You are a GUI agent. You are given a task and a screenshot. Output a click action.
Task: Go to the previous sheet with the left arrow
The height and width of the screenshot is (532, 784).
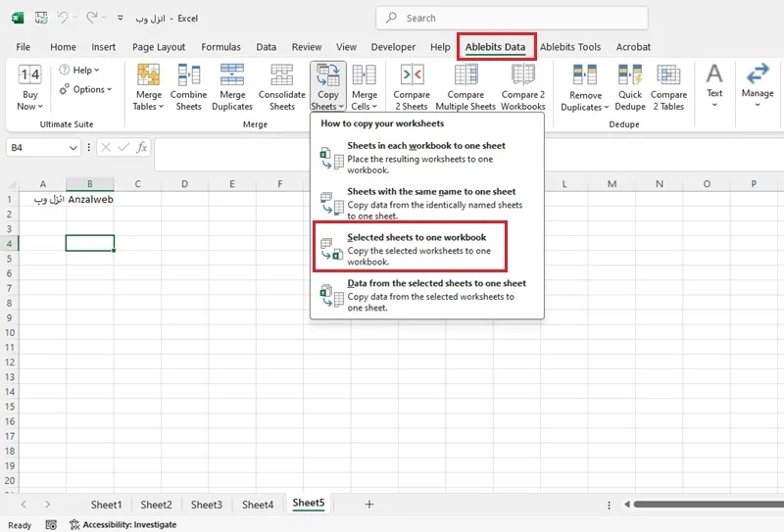click(x=24, y=504)
